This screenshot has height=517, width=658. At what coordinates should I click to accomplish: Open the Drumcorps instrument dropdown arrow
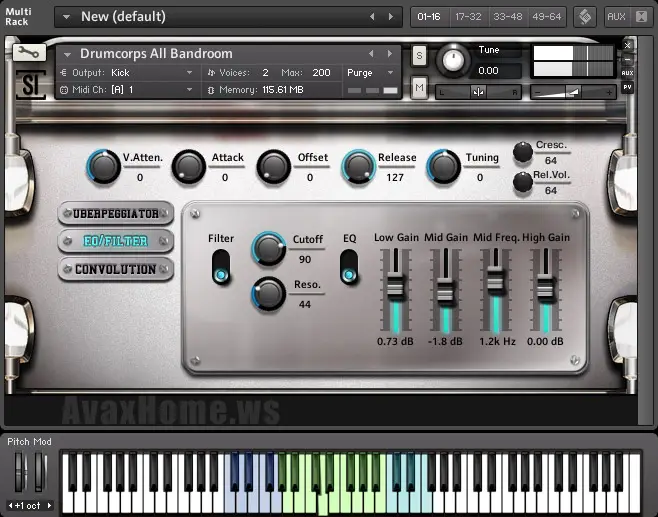67,54
